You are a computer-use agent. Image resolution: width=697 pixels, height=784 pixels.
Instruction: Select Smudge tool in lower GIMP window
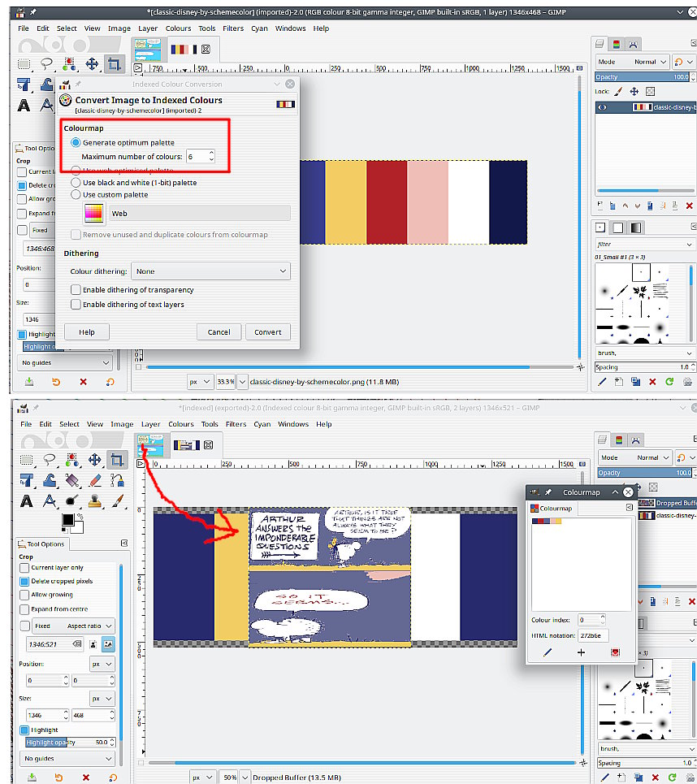pyautogui.click(x=72, y=501)
